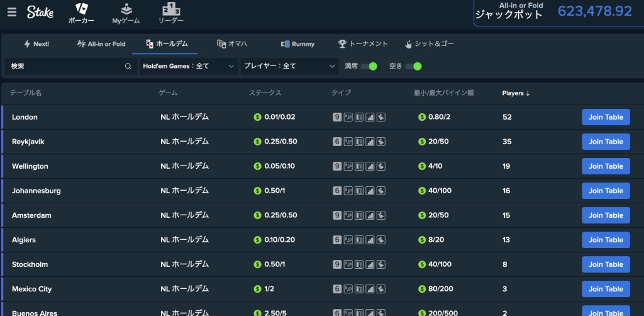This screenshot has height=316, width=644.
Task: Expand the プレイヤー：全て dropdown
Action: [x=290, y=66]
